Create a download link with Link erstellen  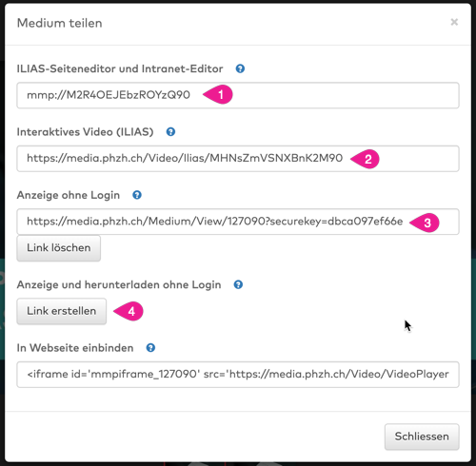click(x=62, y=311)
